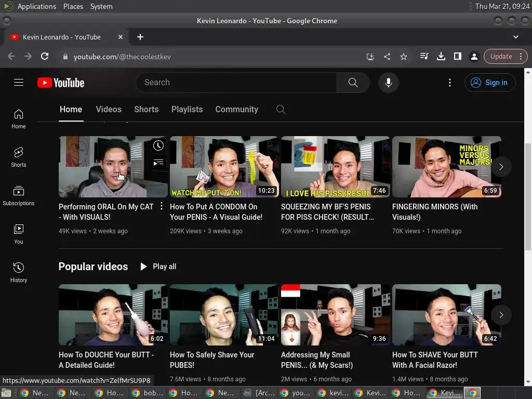This screenshot has height=399, width=532.
Task: Open You in the left sidebar
Action: pyautogui.click(x=19, y=234)
